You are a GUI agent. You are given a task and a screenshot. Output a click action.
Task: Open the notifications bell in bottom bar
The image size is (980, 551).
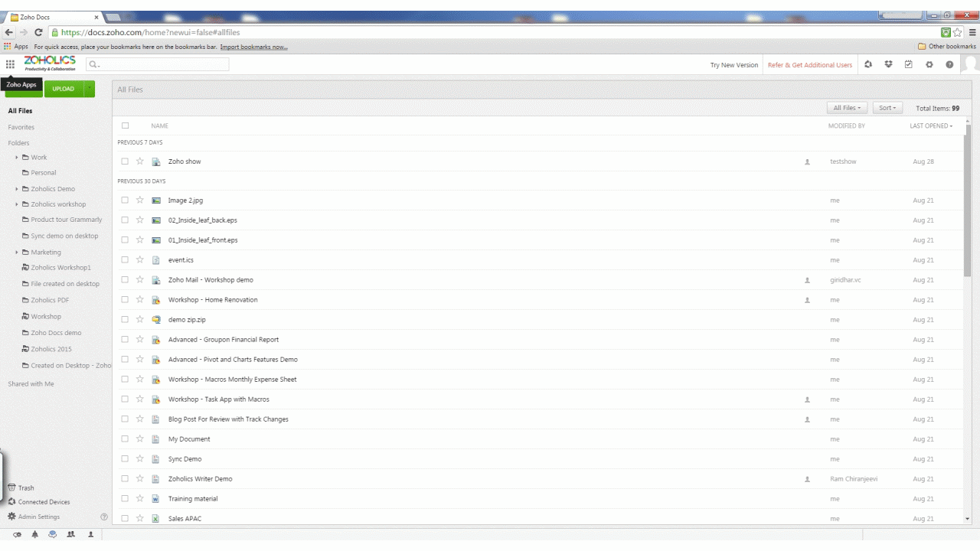point(35,534)
